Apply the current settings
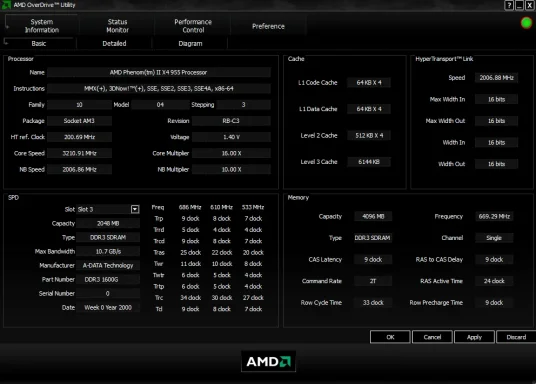 coord(474,337)
